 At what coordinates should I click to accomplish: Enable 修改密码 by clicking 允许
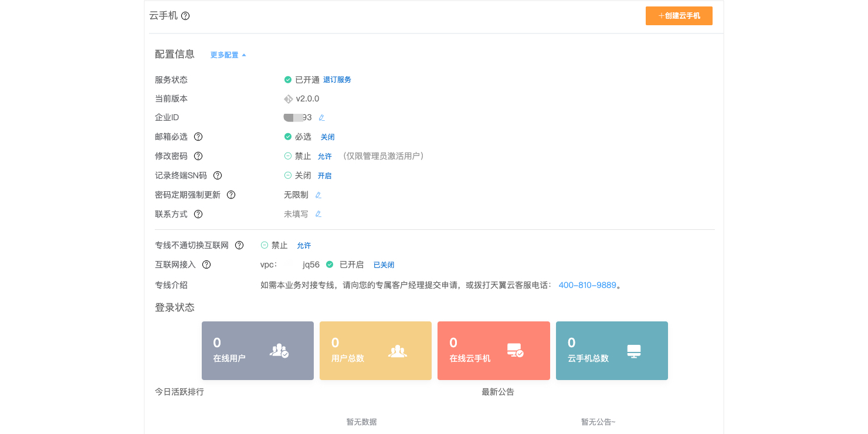[325, 156]
